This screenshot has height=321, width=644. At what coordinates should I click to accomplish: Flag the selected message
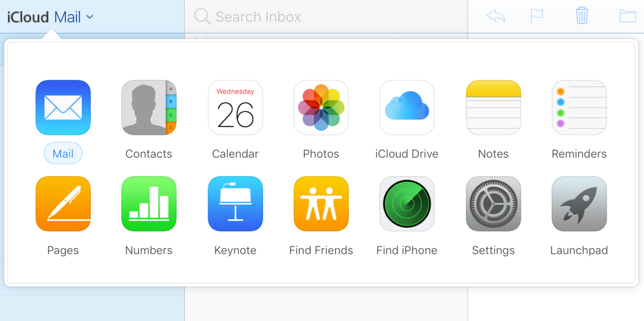(537, 16)
